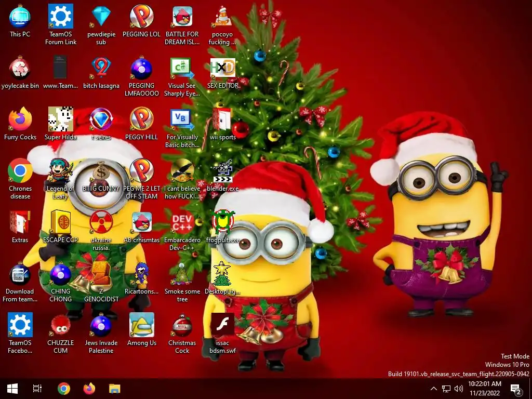Image resolution: width=532 pixels, height=399 pixels.
Task: Open the frogpult.exe frog icon
Action: 222,222
